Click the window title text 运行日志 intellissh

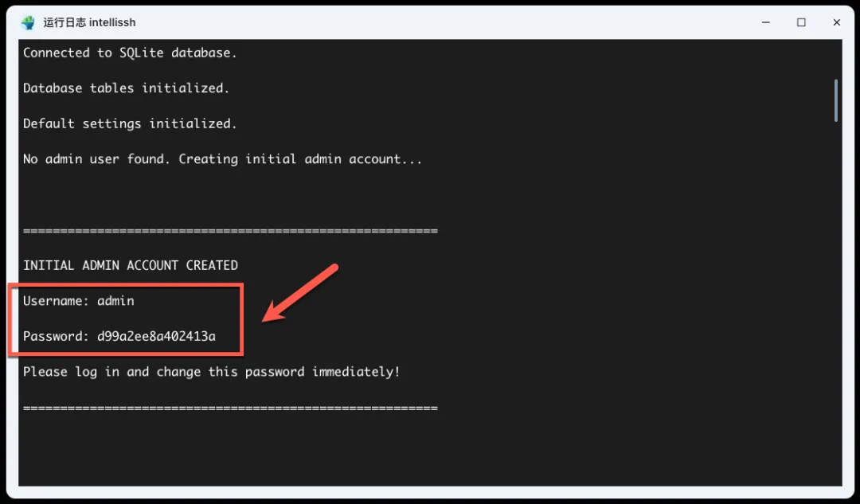point(89,22)
